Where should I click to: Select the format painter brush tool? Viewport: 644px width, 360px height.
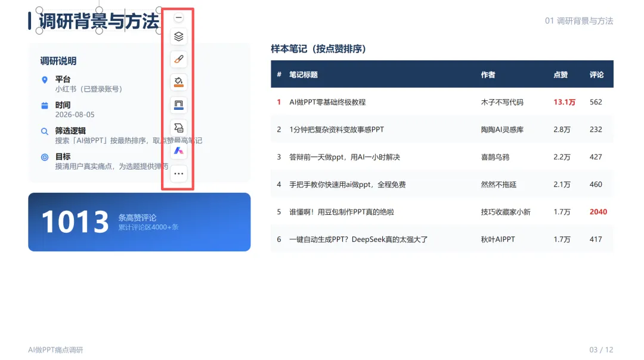178,59
